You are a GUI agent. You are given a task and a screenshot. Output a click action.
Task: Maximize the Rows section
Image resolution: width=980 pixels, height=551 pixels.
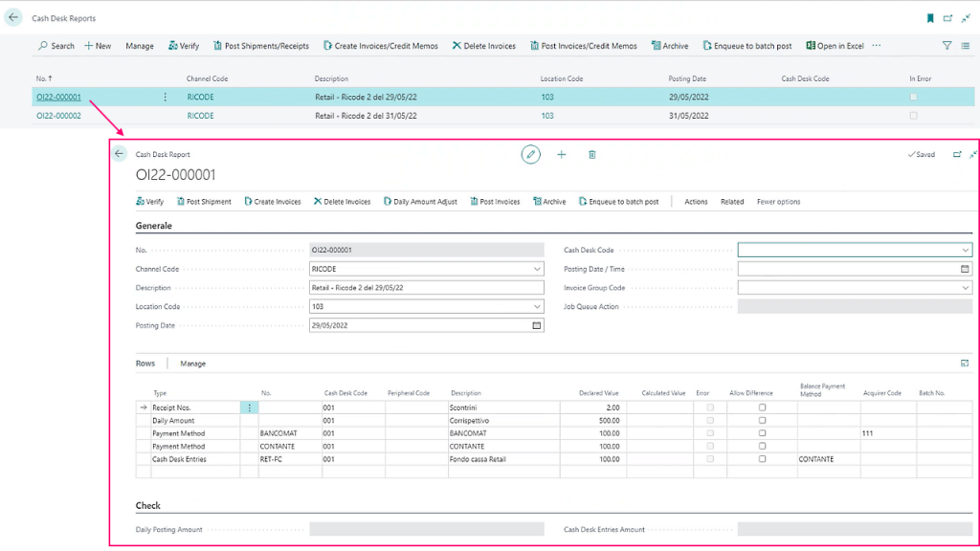965,363
